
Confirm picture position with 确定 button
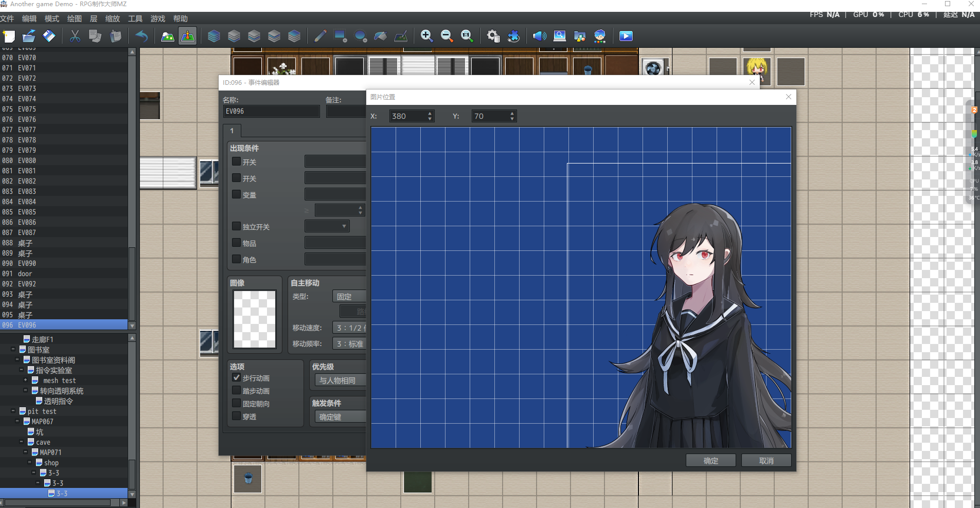[710, 461]
